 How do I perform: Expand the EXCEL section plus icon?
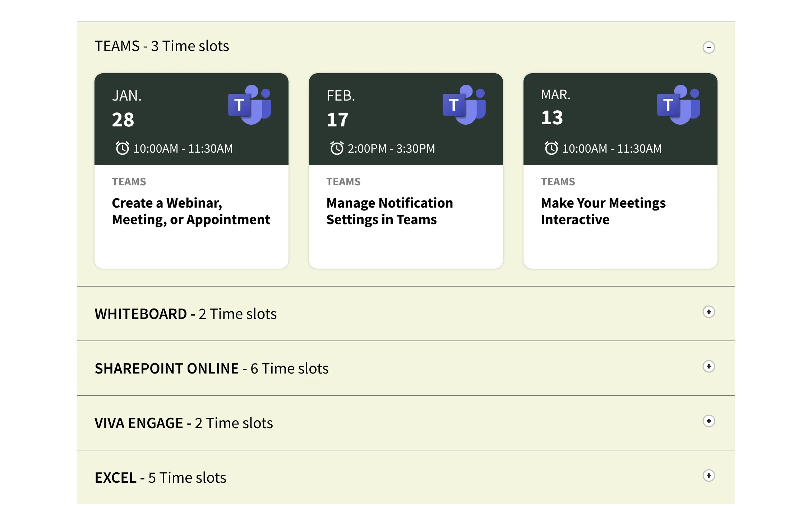pos(709,476)
